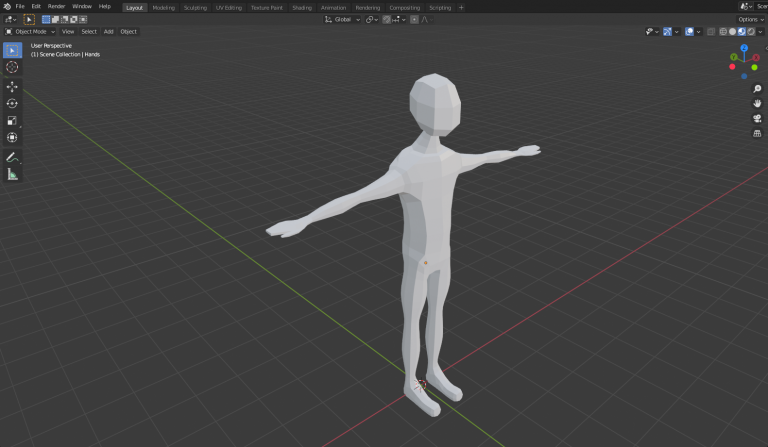768x447 pixels.
Task: Activate the Rotate tool
Action: tap(12, 103)
